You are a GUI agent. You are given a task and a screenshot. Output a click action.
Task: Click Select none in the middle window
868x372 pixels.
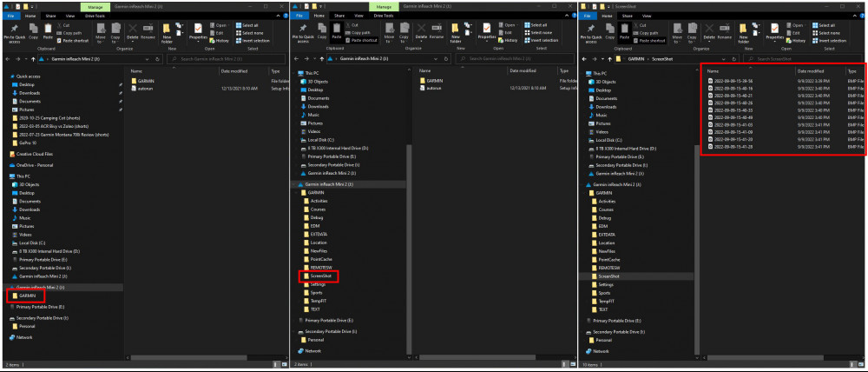pos(537,33)
